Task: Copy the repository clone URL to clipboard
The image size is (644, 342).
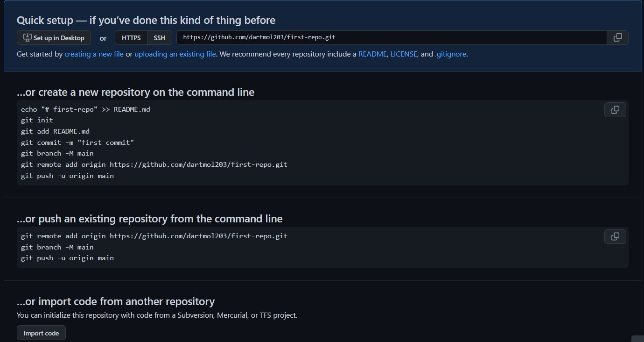Action: pyautogui.click(x=617, y=38)
